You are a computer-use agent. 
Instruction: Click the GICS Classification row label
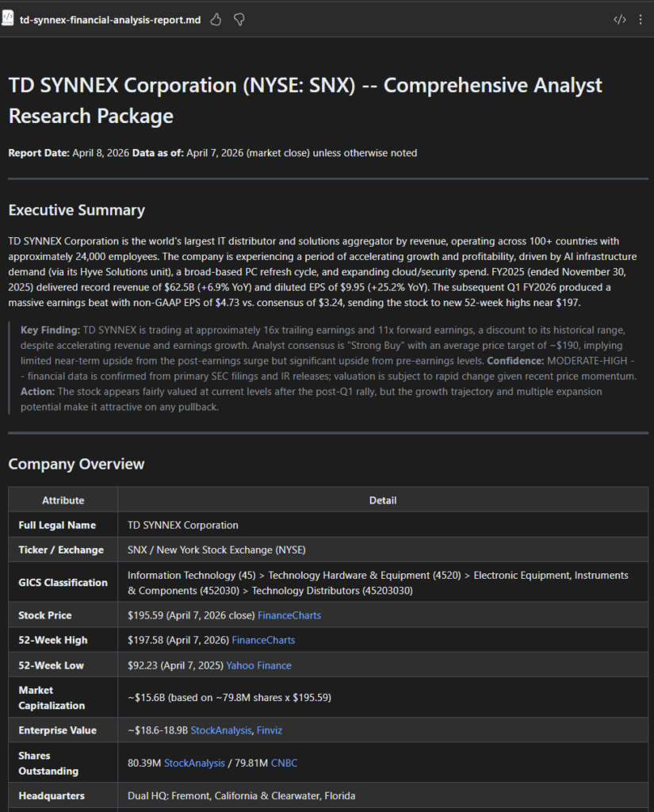pyautogui.click(x=63, y=582)
